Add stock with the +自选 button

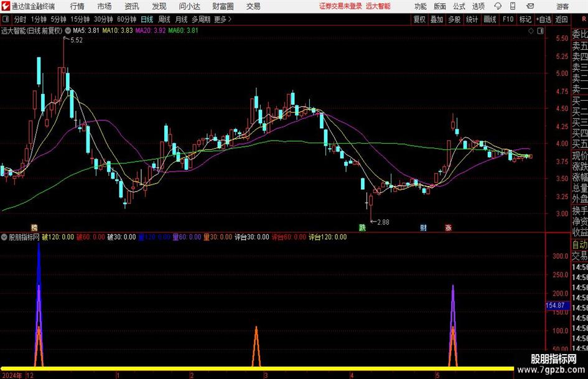[x=543, y=19]
